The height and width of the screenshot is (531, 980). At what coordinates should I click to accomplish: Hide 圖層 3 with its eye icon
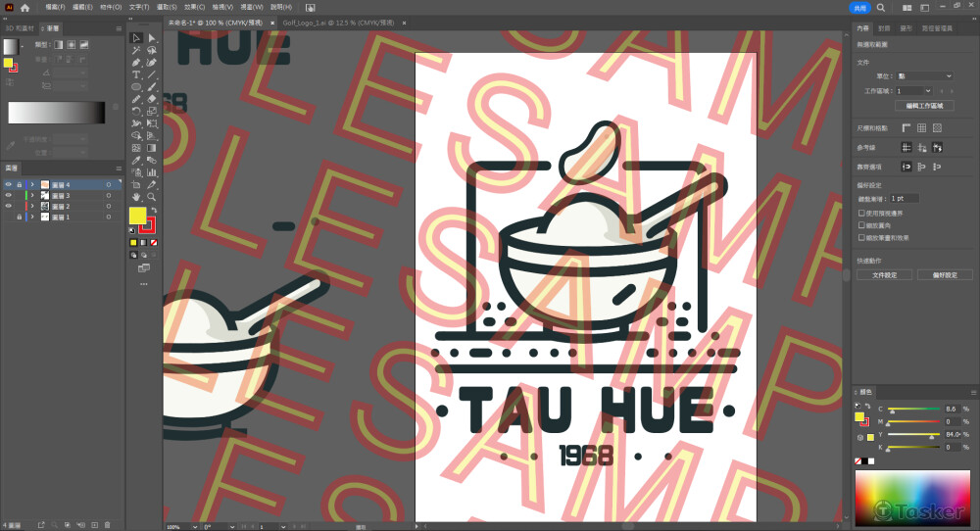pos(9,195)
